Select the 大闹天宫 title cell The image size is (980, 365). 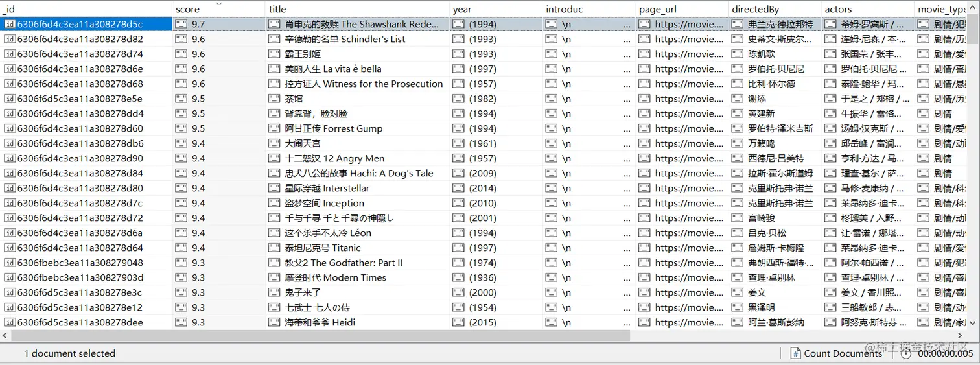[357, 143]
